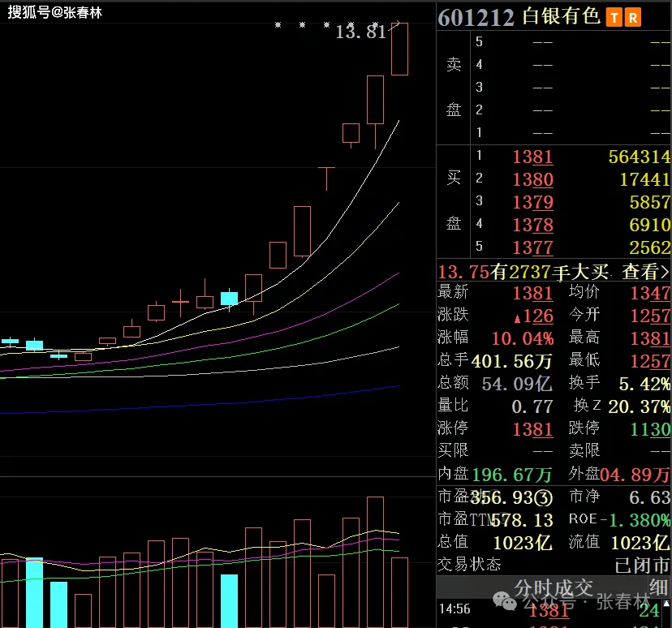Click the tallest red volume bar
The width and height of the screenshot is (672, 628).
click(x=375, y=561)
